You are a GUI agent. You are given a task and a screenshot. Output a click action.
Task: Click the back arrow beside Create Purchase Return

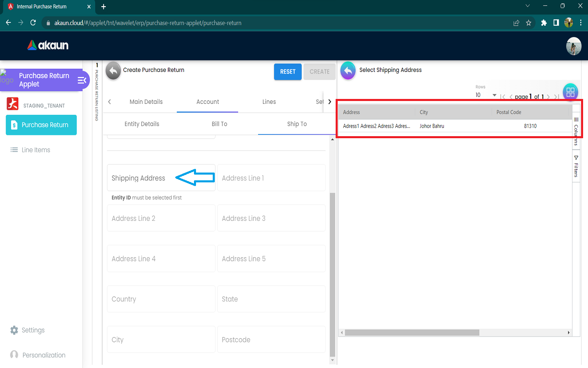[x=113, y=71]
